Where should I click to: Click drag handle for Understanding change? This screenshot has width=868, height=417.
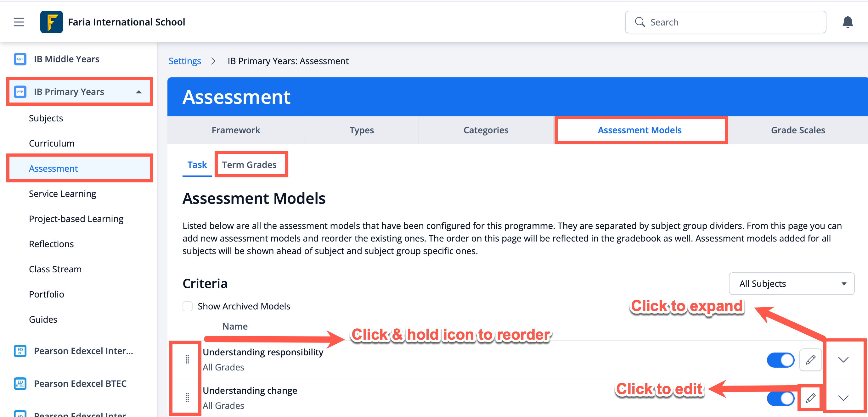click(187, 398)
